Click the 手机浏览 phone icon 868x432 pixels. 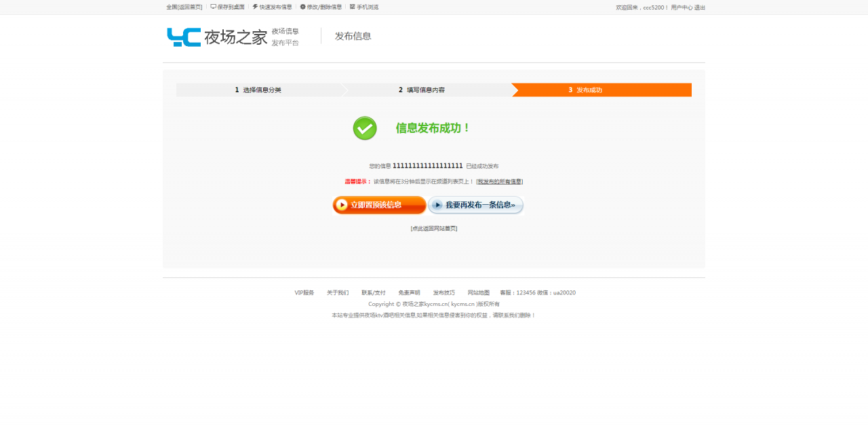[352, 7]
